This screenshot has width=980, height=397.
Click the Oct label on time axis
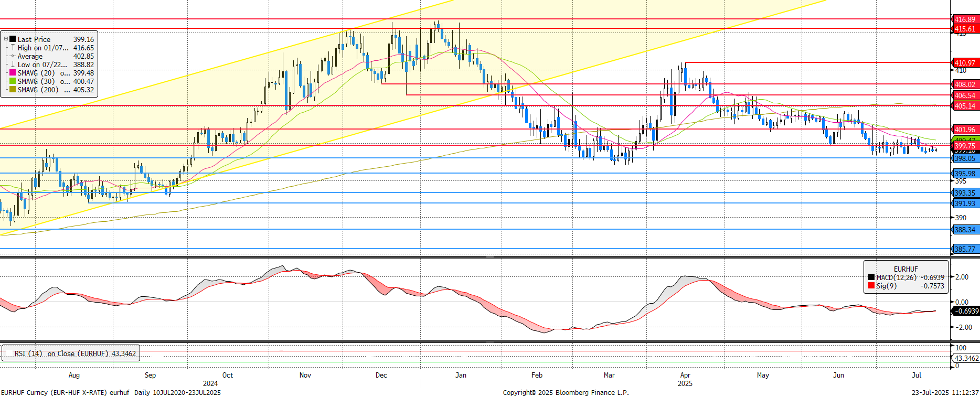[x=228, y=375]
